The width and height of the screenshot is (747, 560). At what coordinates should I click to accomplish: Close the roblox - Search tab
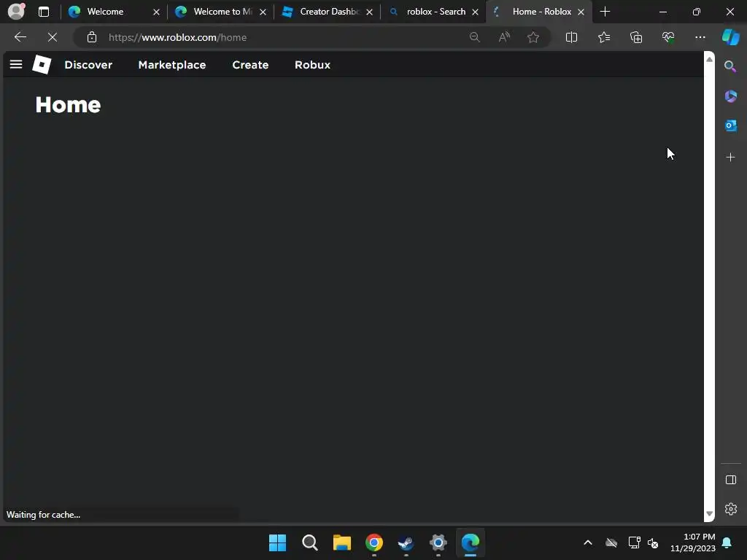475,12
